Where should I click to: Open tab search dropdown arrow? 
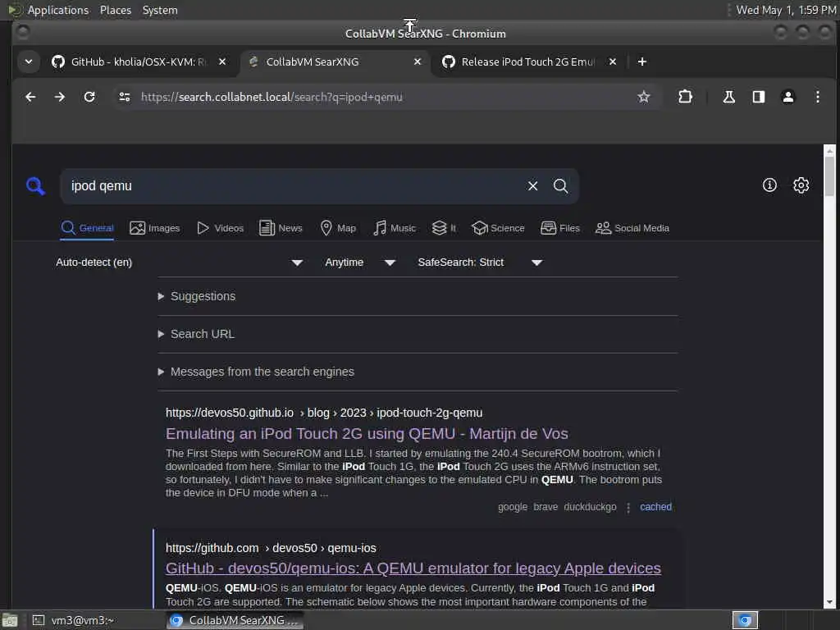[x=29, y=62]
